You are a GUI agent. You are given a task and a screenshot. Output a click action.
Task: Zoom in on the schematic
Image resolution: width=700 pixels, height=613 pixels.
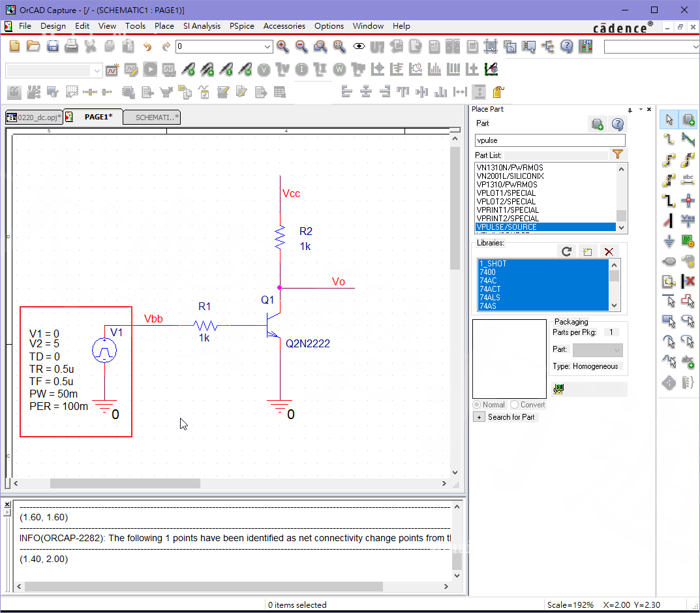point(282,46)
